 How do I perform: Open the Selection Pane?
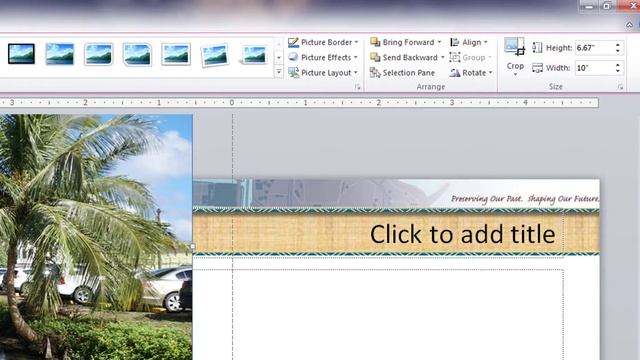(x=402, y=73)
